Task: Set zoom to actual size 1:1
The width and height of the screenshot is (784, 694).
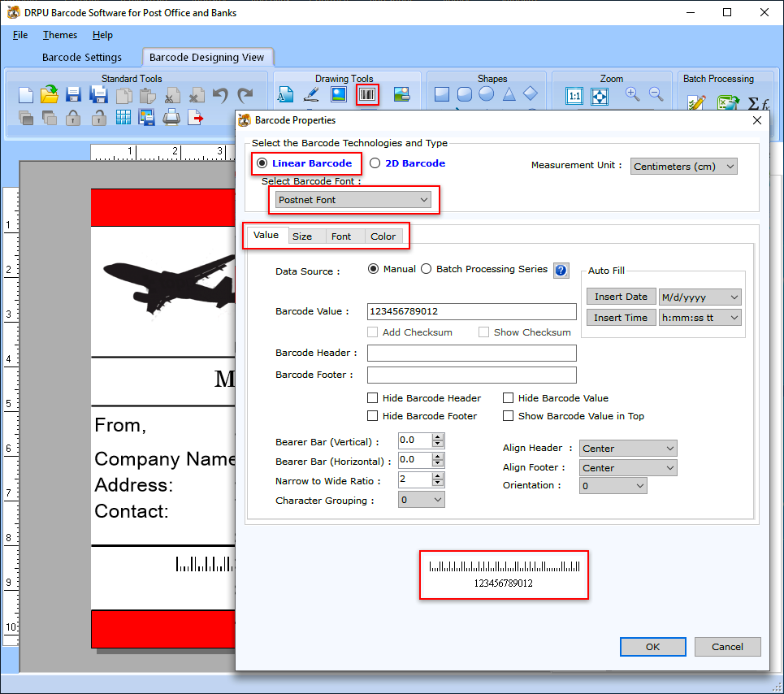Action: 574,96
